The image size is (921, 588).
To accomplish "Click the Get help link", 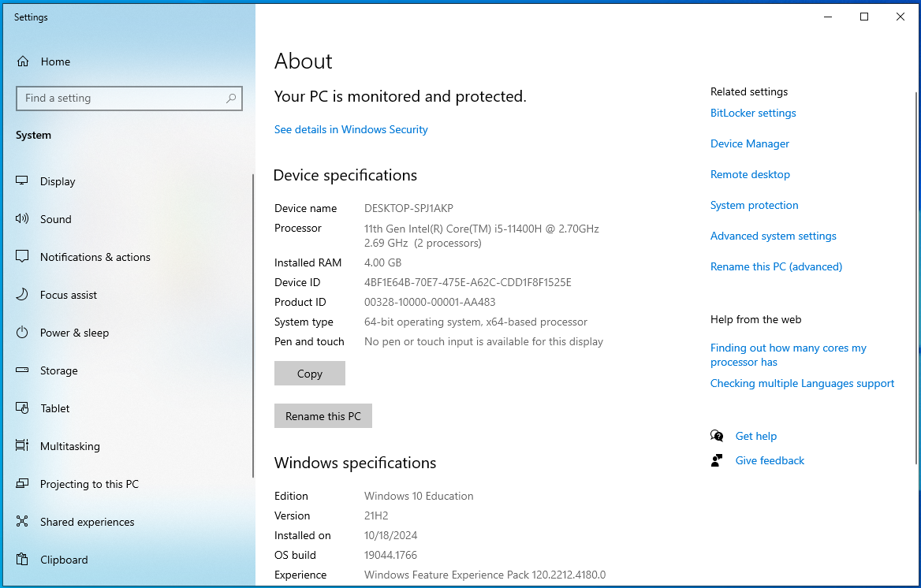I will pyautogui.click(x=756, y=436).
